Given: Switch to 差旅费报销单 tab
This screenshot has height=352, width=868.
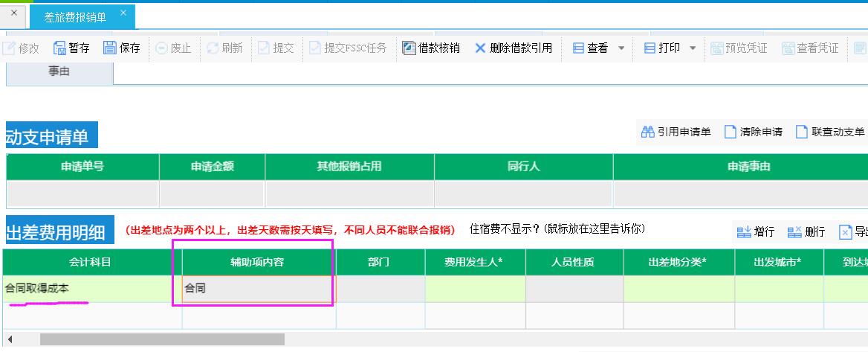Looking at the screenshot, I should tap(76, 14).
